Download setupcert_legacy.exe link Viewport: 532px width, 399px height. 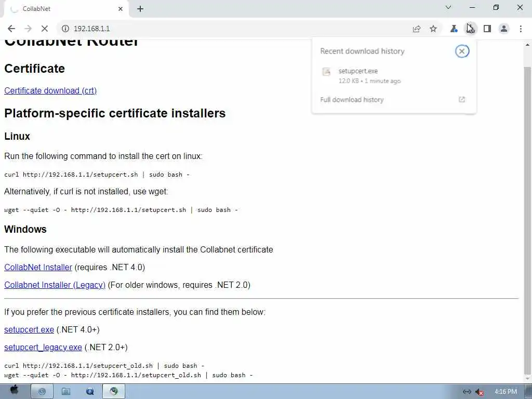[x=43, y=348]
